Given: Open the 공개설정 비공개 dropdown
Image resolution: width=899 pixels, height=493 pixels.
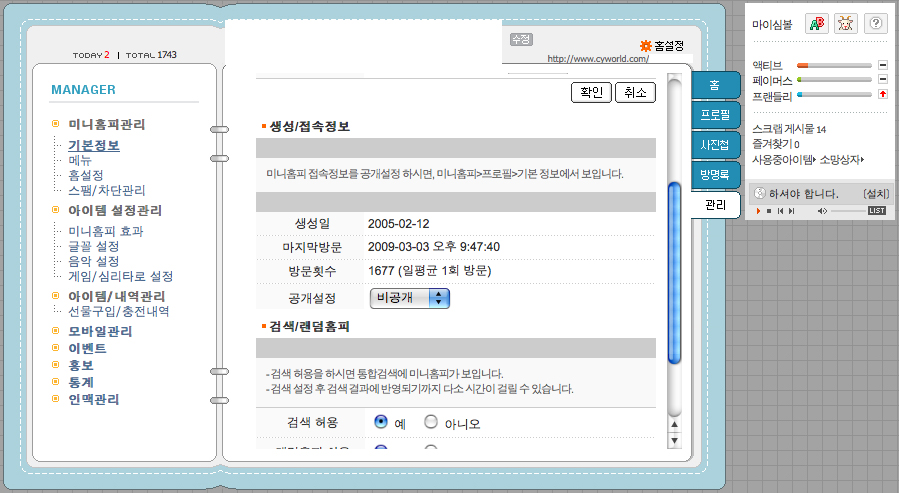Looking at the screenshot, I should pyautogui.click(x=409, y=298).
